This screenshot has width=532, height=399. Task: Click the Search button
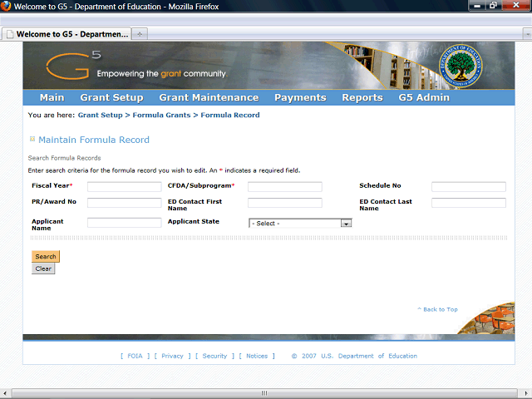tap(46, 257)
